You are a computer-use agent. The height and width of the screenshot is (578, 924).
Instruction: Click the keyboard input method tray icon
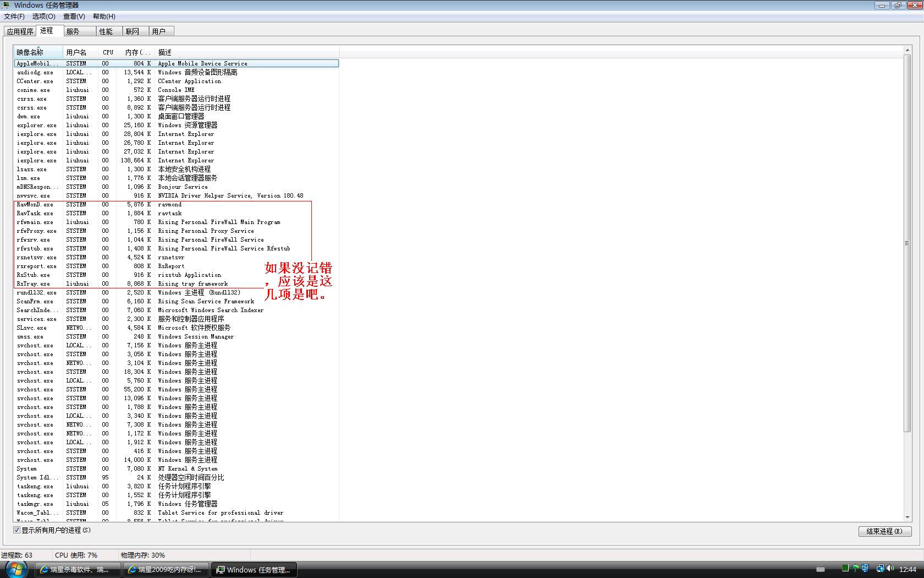pos(821,569)
